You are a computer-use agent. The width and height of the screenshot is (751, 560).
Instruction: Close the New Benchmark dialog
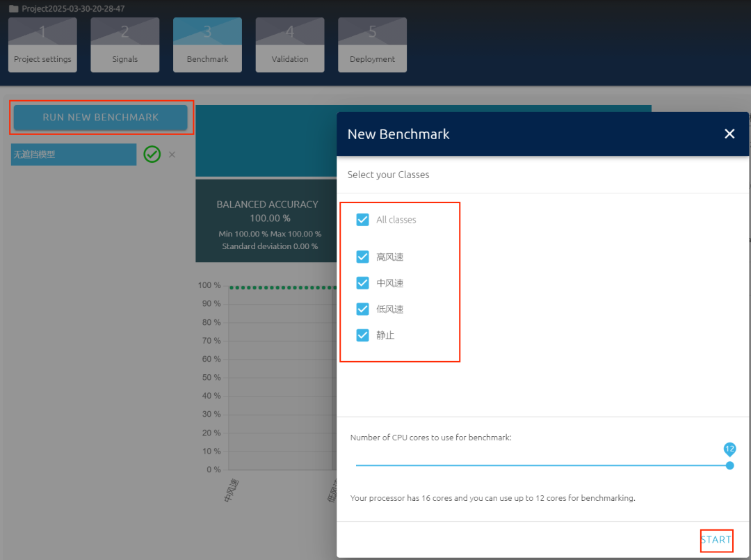point(729,134)
